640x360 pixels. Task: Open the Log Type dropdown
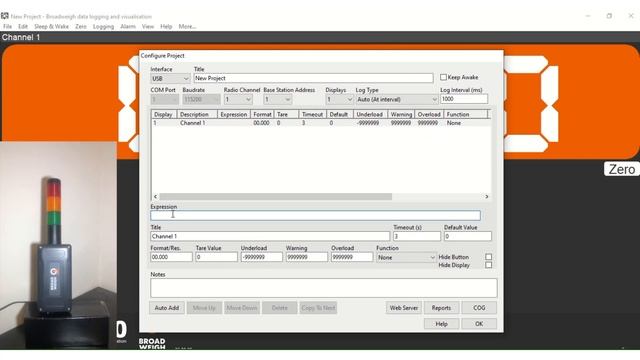397,99
